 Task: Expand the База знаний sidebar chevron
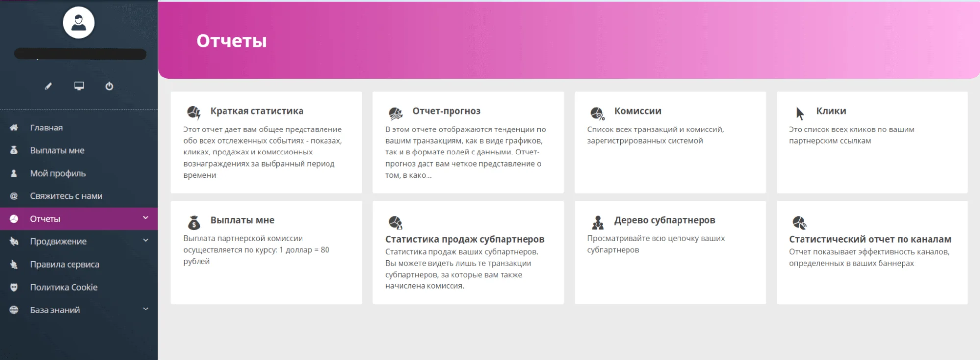[145, 309]
